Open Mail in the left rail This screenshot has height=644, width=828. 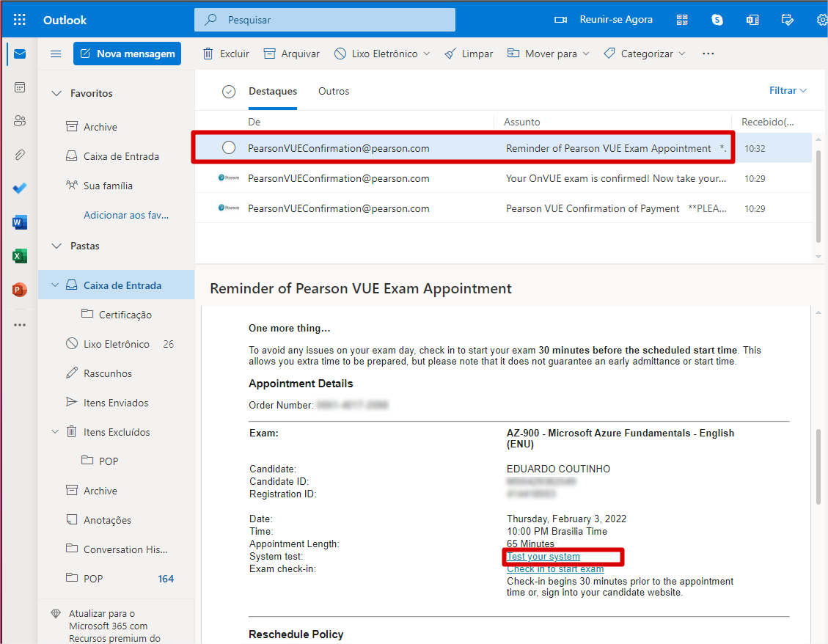[20, 54]
